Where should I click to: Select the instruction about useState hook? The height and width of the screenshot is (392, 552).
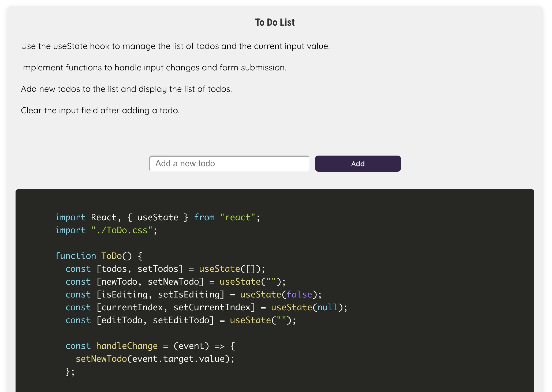coord(176,46)
